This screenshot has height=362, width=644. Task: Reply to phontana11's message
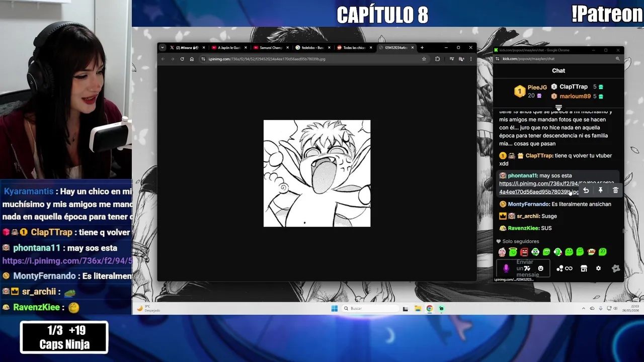586,191
